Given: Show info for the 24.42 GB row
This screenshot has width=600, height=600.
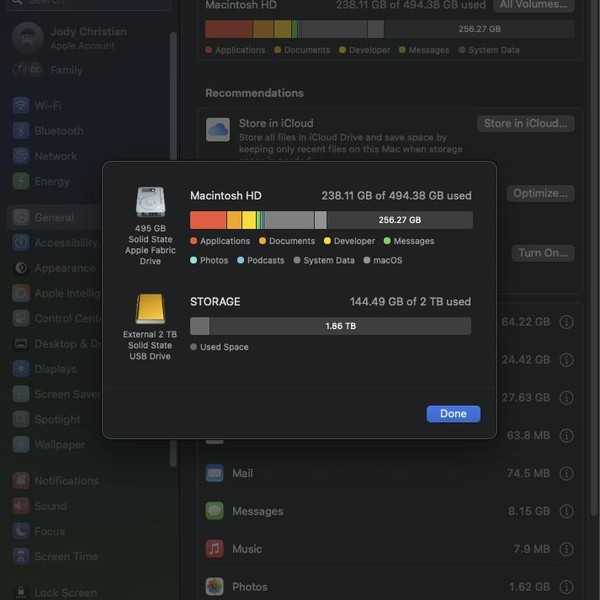Looking at the screenshot, I should pos(566,360).
